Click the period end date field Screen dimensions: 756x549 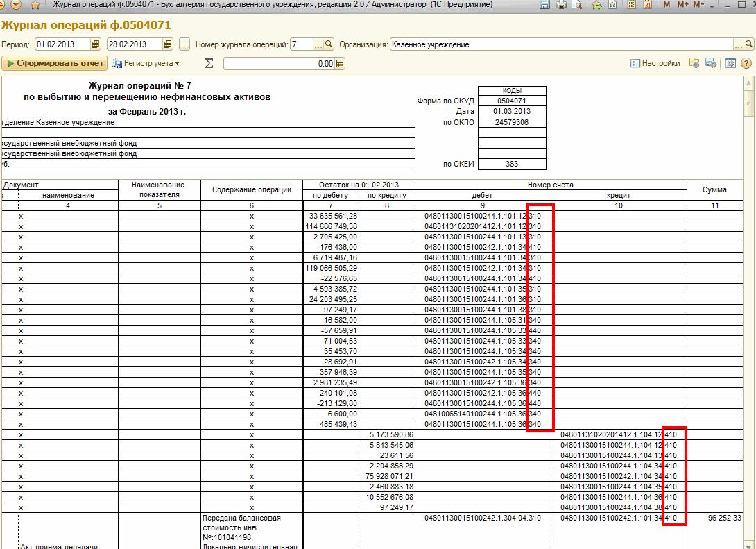pos(135,44)
